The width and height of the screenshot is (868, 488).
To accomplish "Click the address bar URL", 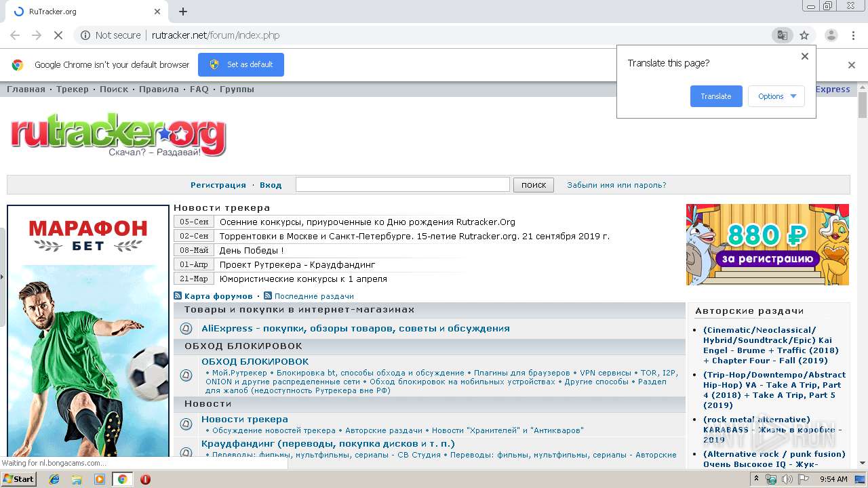I will click(216, 35).
